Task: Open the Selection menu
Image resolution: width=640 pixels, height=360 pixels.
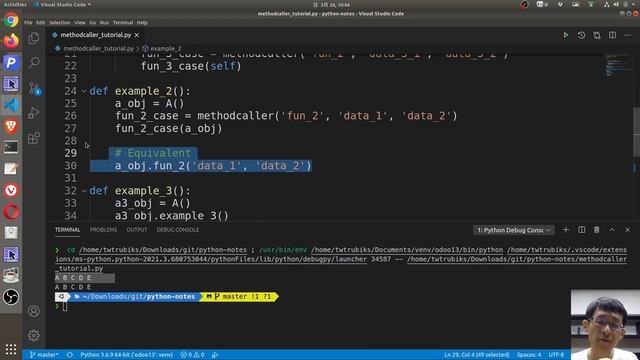Action: pyautogui.click(x=60, y=23)
